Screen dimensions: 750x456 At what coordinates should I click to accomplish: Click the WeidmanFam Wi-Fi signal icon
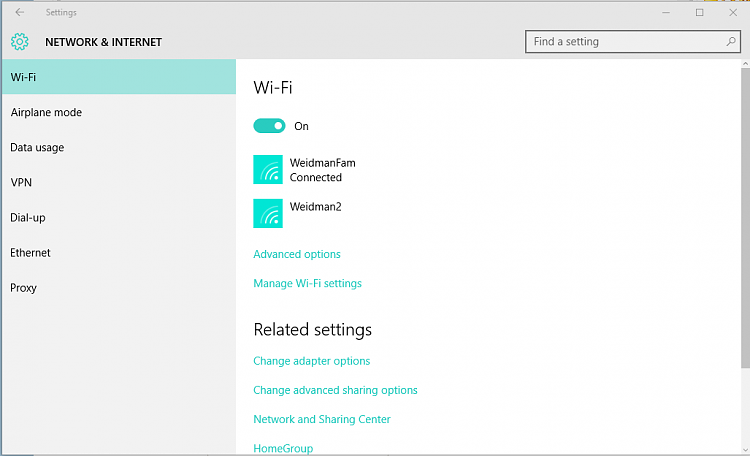click(268, 170)
